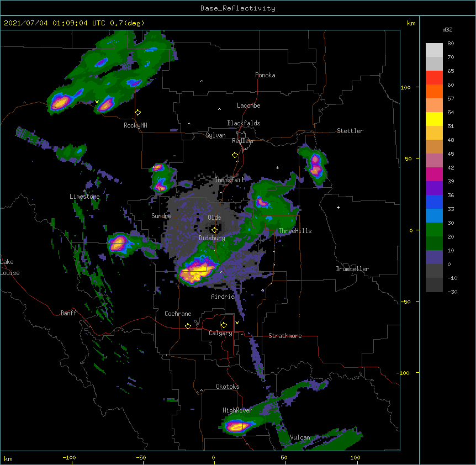Screen dimensions: 476x465
Task: Click the -100 tick label on bottom axis
Action: [70, 457]
